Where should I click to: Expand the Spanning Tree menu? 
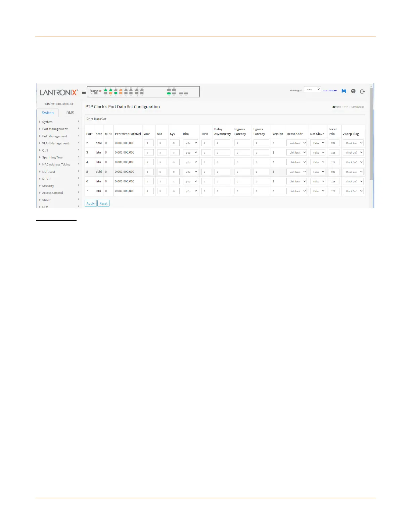coord(59,157)
